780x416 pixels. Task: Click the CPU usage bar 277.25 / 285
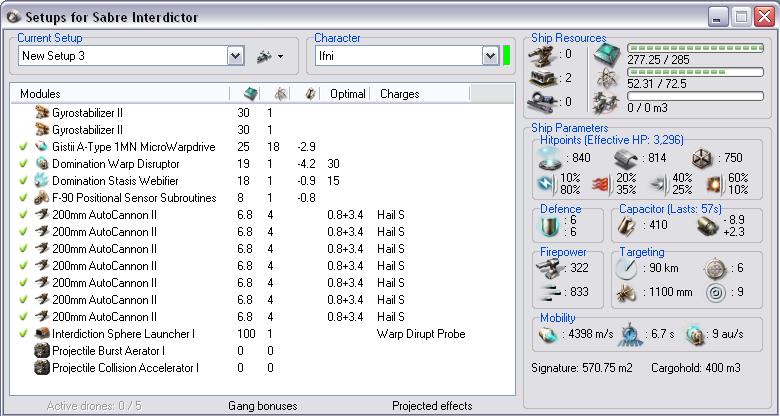coord(695,48)
